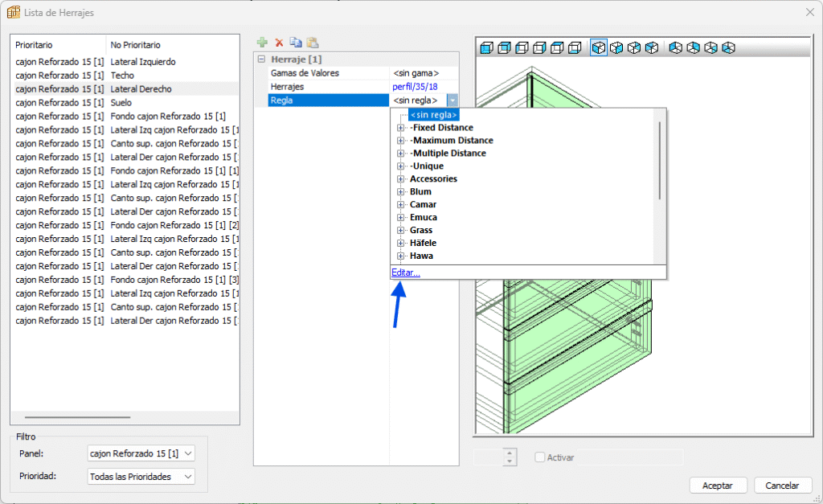Select the first cube view icon in viewer toolbar

pyautogui.click(x=486, y=48)
